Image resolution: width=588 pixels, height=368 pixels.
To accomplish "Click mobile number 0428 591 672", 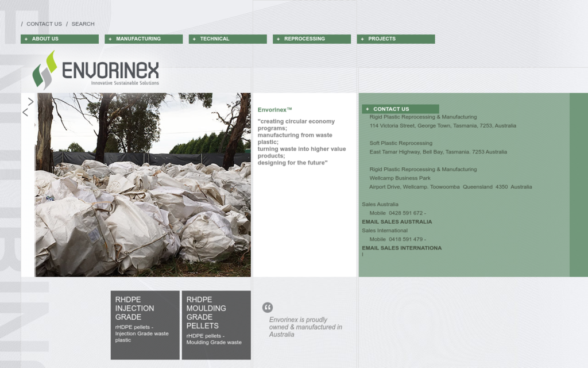I will point(405,213).
